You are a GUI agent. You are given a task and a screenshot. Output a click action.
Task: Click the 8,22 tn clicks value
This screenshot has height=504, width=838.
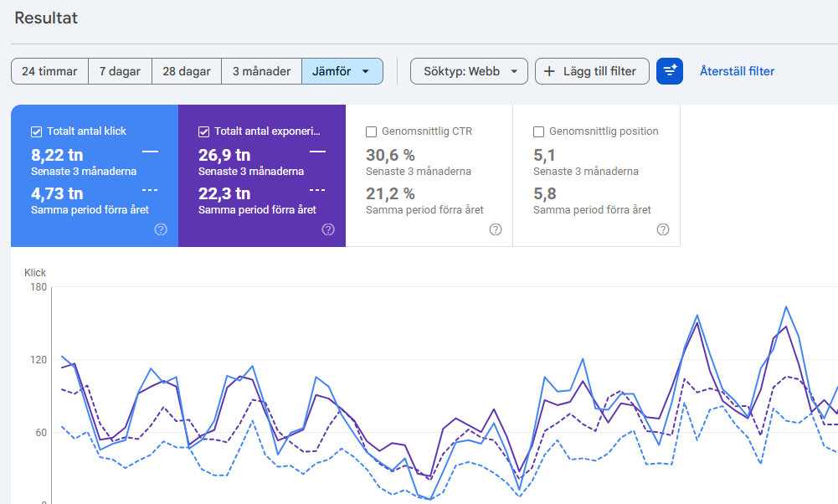click(57, 155)
